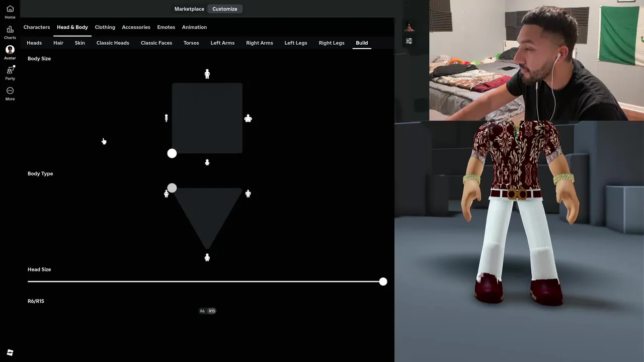The width and height of the screenshot is (644, 362).
Task: Click inside the Body Size square pad
Action: coord(207,118)
